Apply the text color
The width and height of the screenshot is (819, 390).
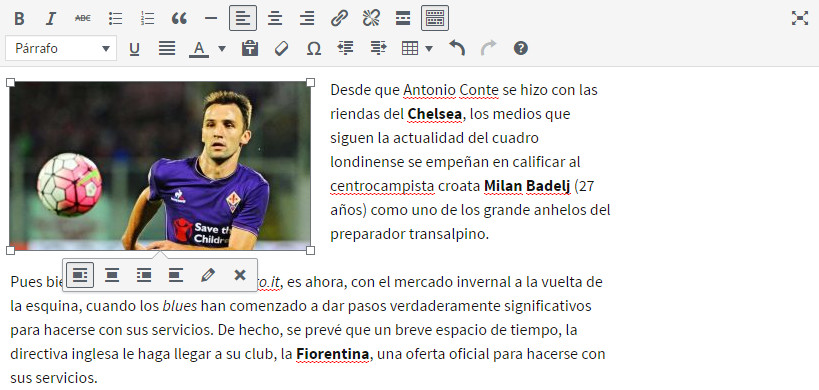[198, 49]
